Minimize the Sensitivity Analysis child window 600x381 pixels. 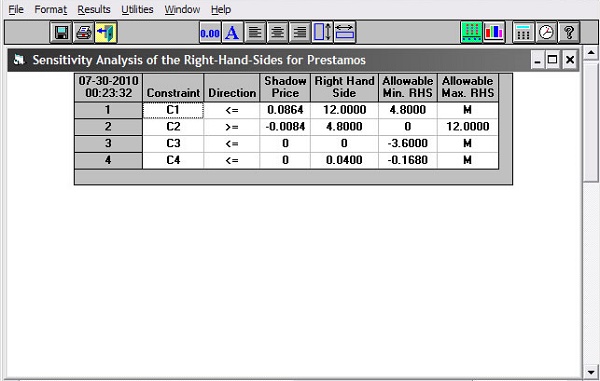538,60
